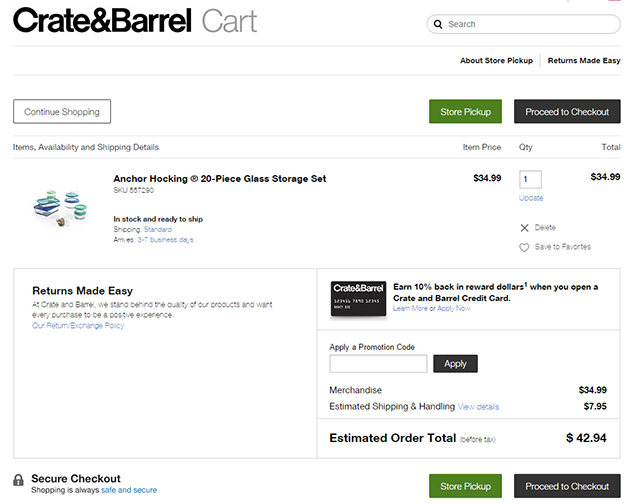Click the search magnifier icon

[438, 24]
